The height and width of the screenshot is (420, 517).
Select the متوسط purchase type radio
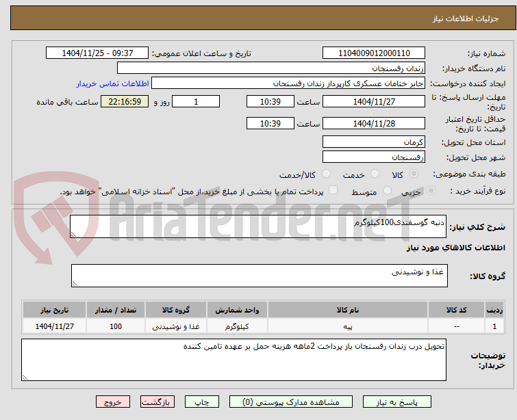pyautogui.click(x=387, y=191)
